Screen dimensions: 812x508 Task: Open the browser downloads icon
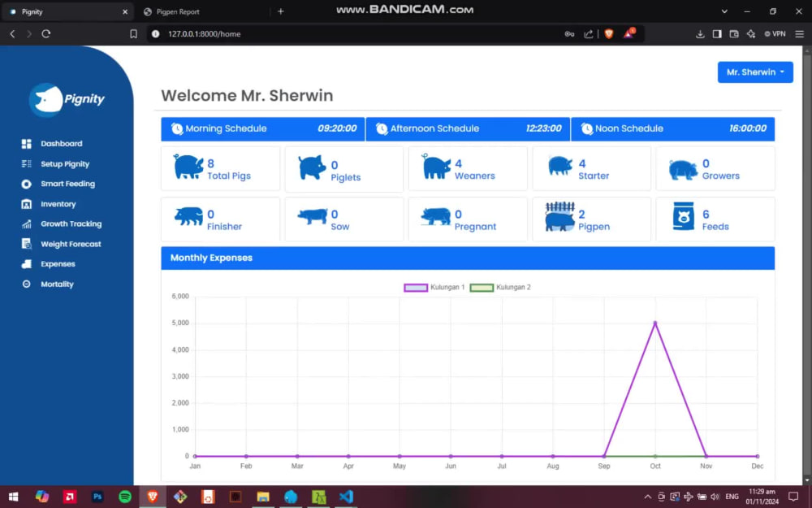click(700, 33)
